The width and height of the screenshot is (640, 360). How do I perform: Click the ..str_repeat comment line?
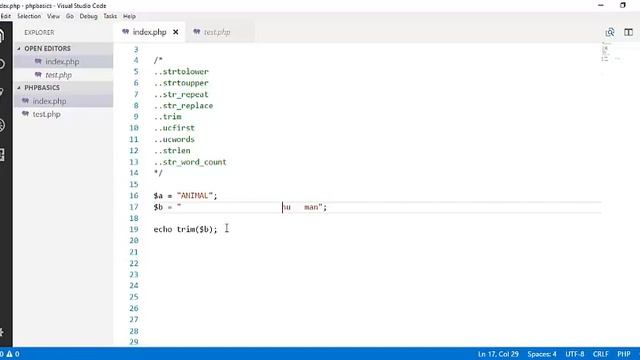click(181, 94)
